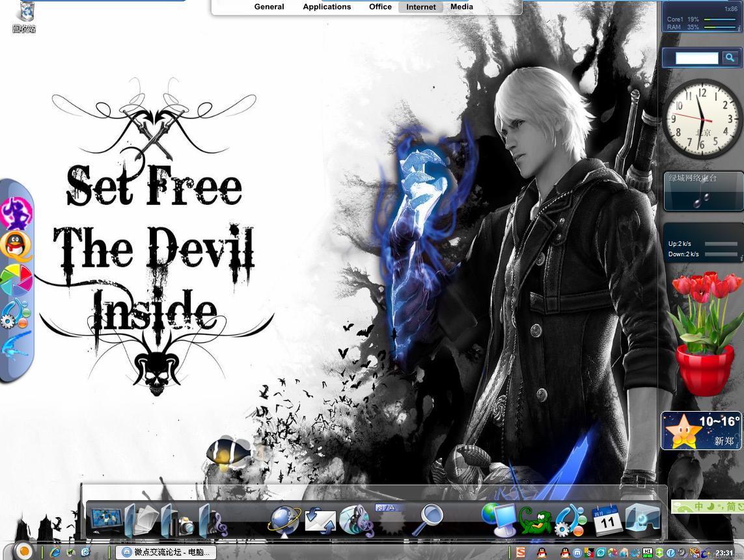
Task: Click the 简 button on the language bar
Action: pyautogui.click(x=731, y=507)
